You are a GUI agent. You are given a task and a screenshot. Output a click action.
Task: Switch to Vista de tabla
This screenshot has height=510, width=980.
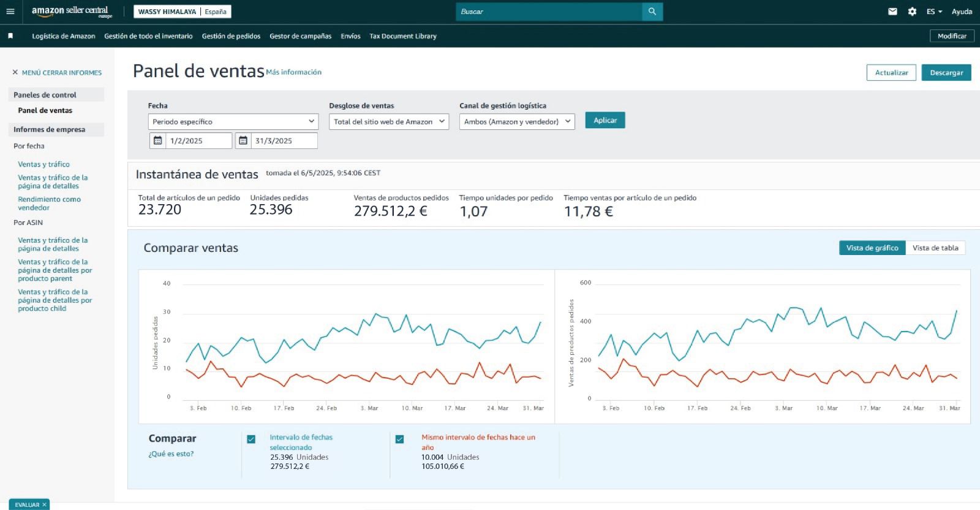[935, 248]
